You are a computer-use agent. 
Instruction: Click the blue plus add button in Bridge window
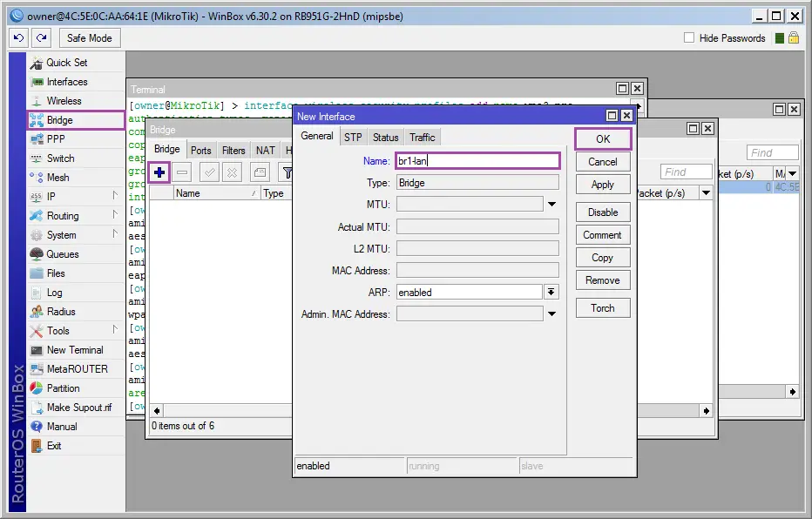point(159,172)
